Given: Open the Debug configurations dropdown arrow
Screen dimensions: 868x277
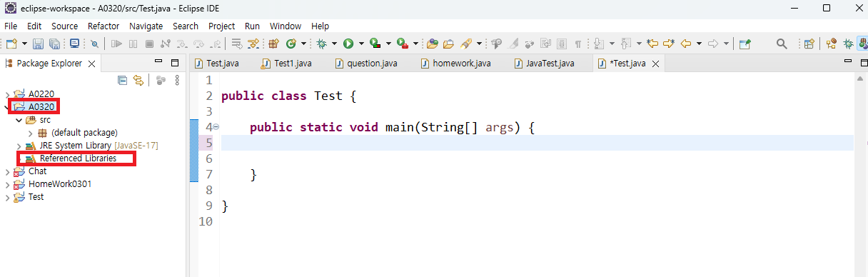Looking at the screenshot, I should coord(334,44).
